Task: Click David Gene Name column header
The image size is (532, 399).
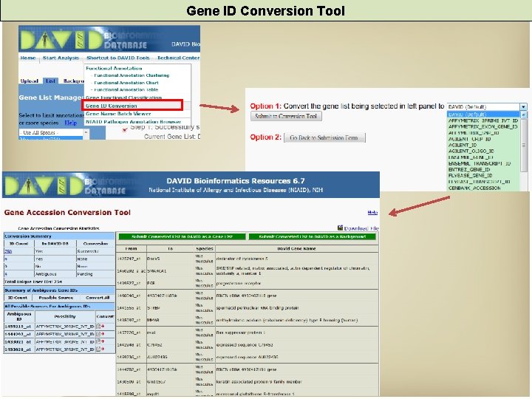Action: tap(296, 249)
